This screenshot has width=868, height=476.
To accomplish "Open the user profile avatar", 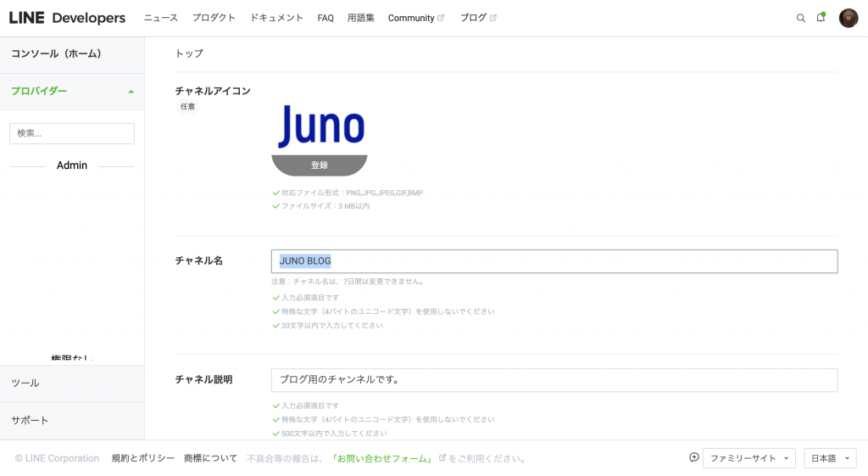I will click(x=848, y=18).
